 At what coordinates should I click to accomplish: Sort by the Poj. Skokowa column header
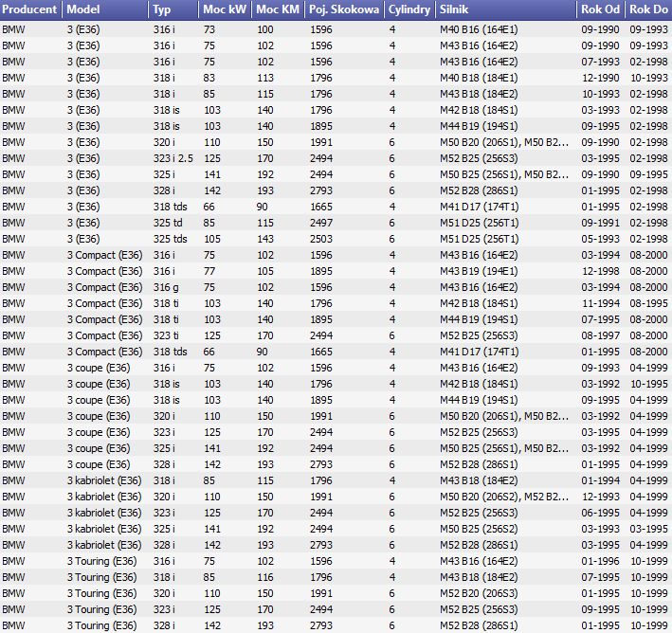(x=344, y=9)
